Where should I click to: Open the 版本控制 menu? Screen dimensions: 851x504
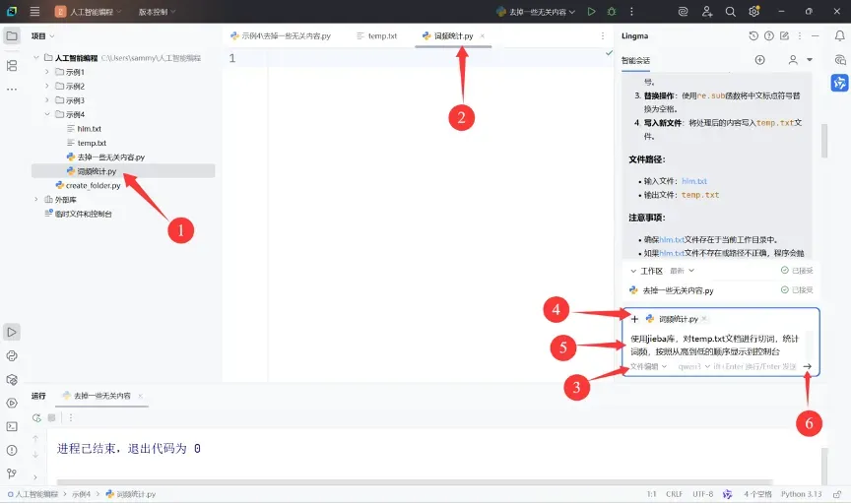tap(157, 12)
